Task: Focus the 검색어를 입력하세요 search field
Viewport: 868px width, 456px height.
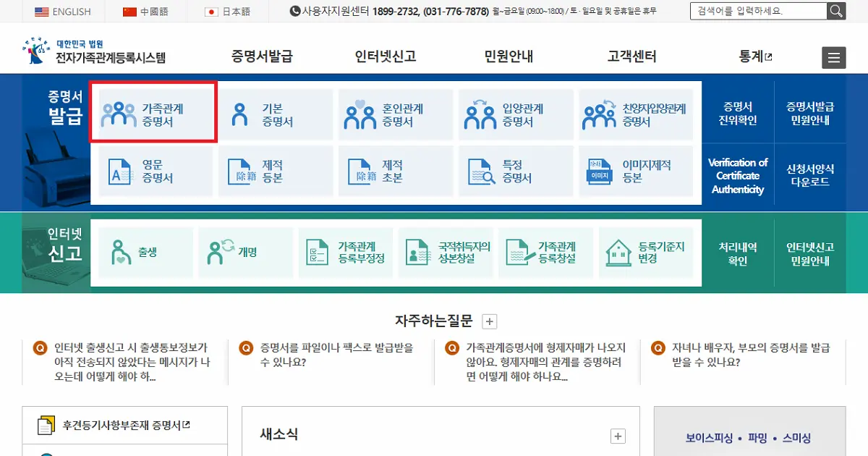Action: click(x=759, y=11)
